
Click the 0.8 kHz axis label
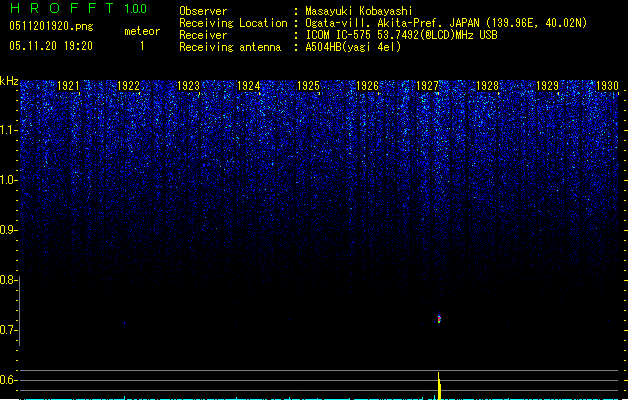tap(8, 280)
